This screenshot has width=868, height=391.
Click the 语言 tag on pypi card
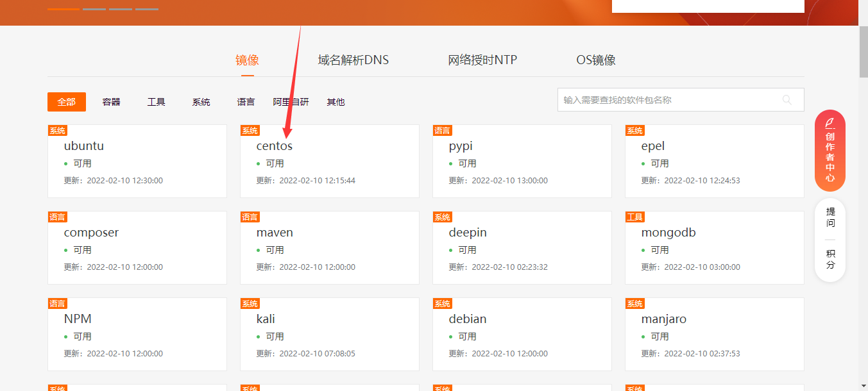pyautogui.click(x=442, y=130)
